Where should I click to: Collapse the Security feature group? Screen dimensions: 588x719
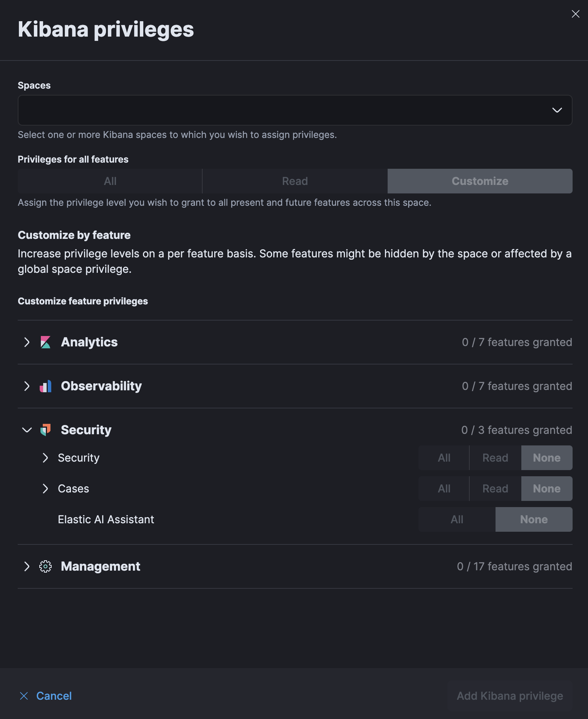pyautogui.click(x=27, y=430)
